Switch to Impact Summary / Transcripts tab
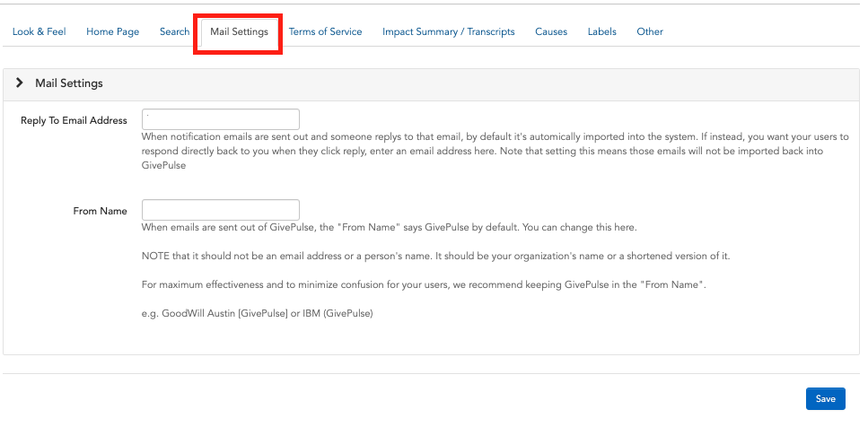The width and height of the screenshot is (868, 427). click(449, 31)
